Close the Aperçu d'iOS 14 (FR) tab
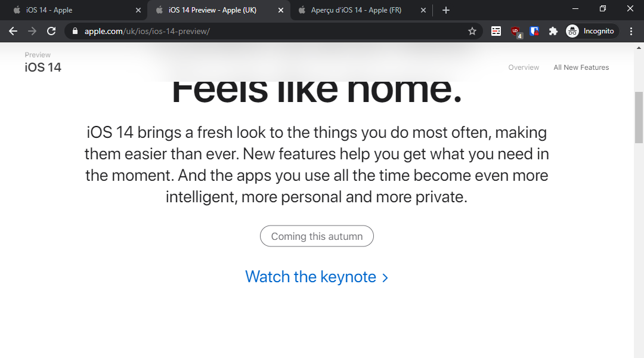 click(423, 10)
